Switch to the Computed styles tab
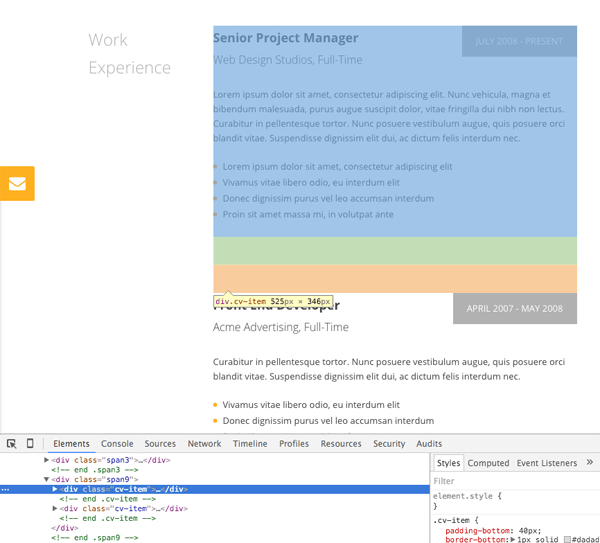Screen dimensions: 600x543 point(488,463)
